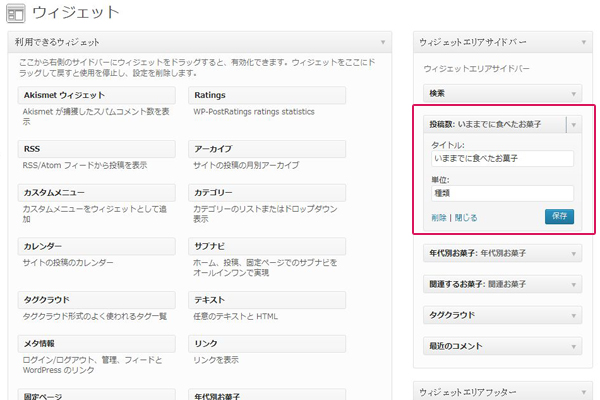
Task: Click the タイトル input field
Action: 502,158
